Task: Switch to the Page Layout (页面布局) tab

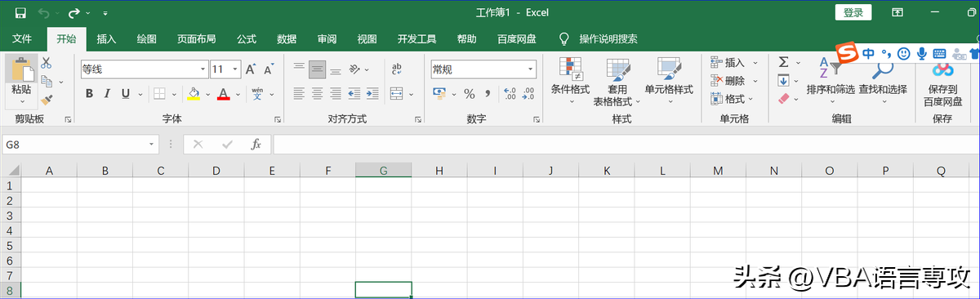Action: pyautogui.click(x=197, y=38)
